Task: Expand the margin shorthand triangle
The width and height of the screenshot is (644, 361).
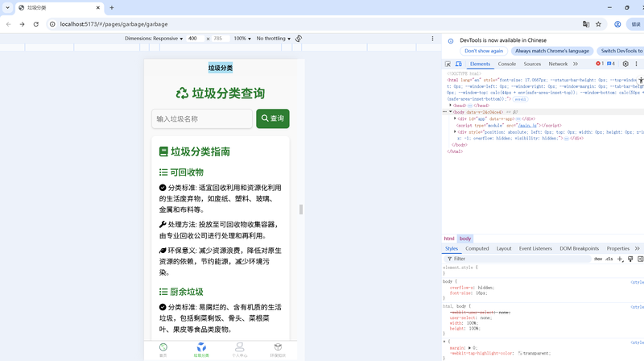Action: (470, 348)
